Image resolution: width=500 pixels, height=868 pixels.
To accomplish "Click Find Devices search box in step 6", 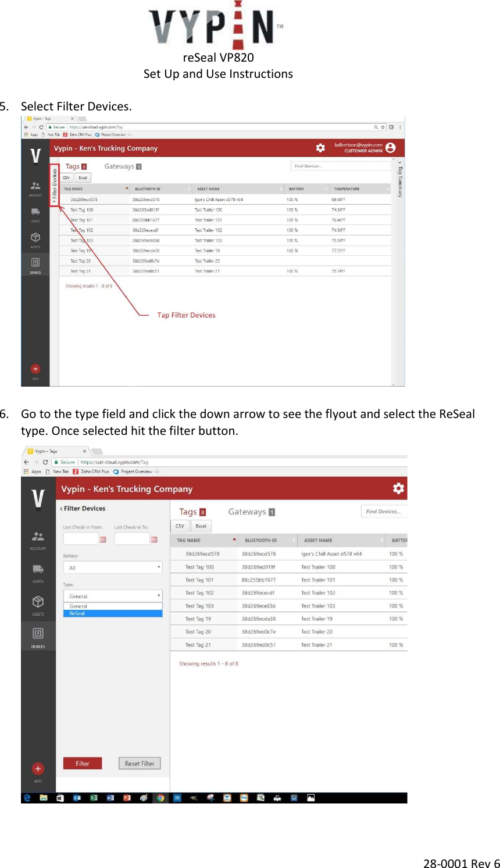I will [x=384, y=512].
